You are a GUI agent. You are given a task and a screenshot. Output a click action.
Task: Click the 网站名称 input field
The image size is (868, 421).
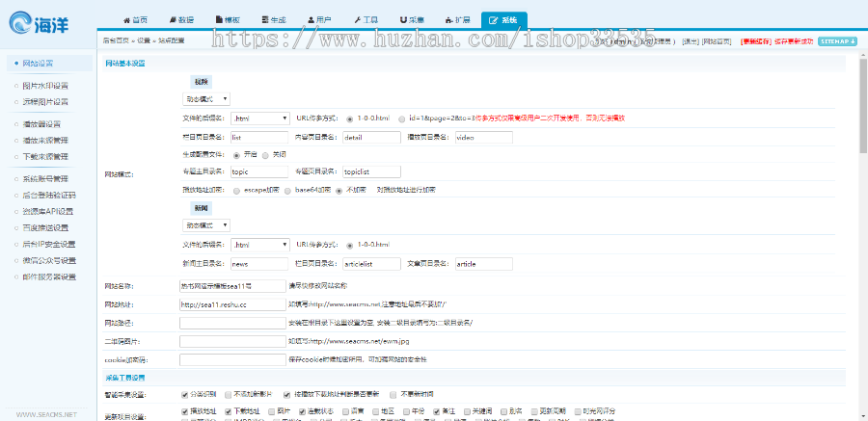click(x=232, y=286)
